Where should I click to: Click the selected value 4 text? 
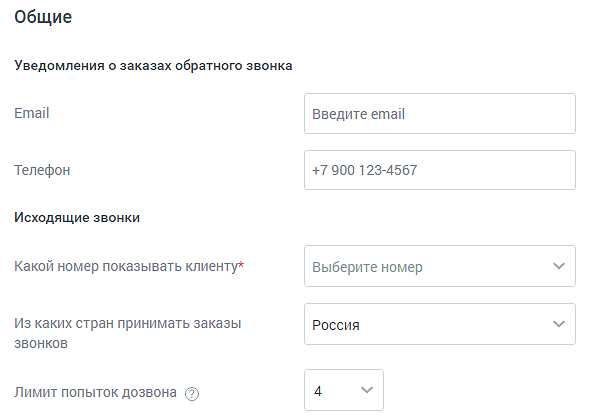(x=318, y=391)
